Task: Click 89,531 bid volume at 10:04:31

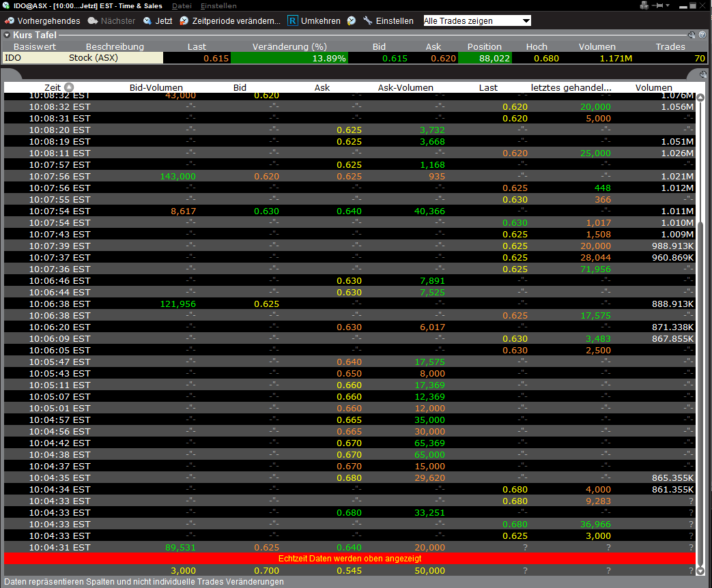Action: pos(180,548)
